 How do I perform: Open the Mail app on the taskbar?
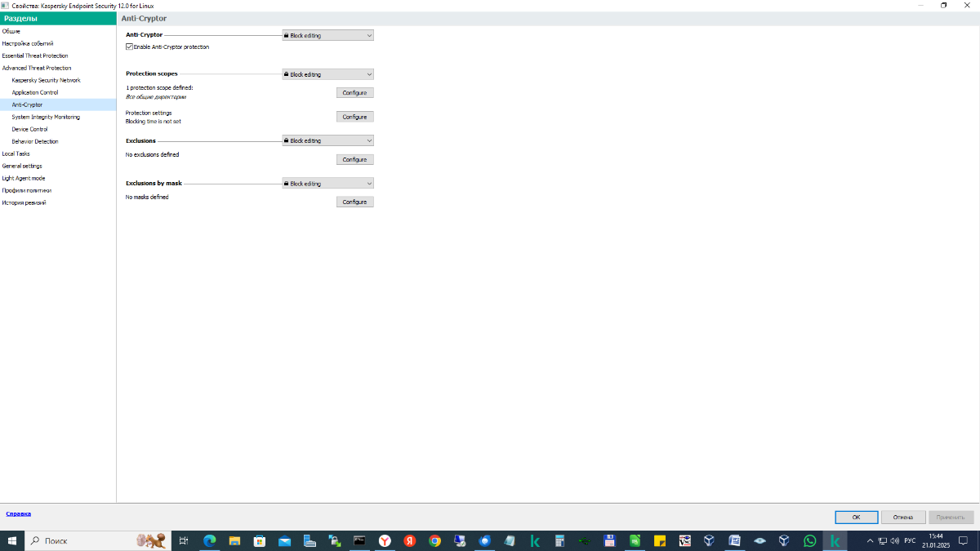[x=284, y=540]
